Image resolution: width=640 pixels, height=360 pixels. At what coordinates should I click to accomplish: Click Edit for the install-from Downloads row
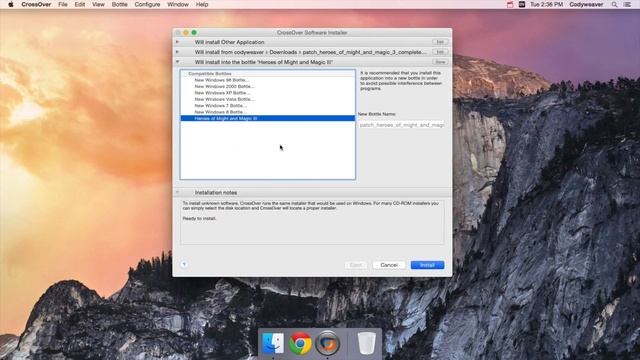click(440, 52)
